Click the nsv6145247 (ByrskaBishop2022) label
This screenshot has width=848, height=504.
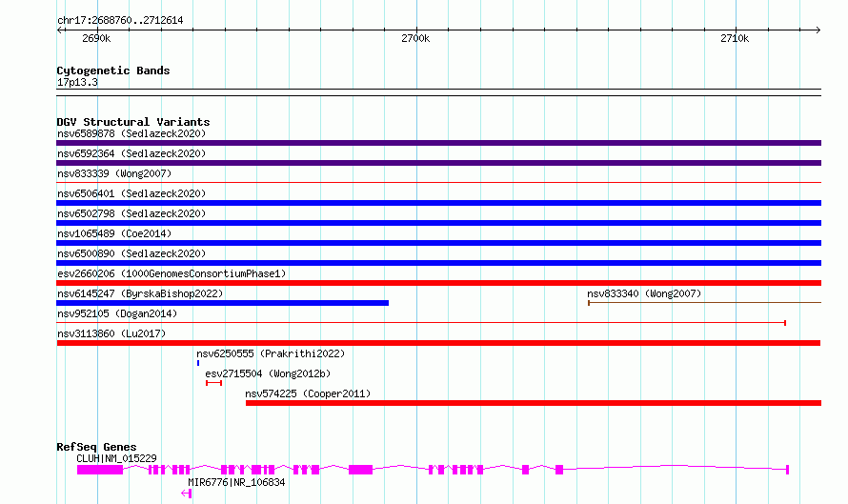coord(140,293)
